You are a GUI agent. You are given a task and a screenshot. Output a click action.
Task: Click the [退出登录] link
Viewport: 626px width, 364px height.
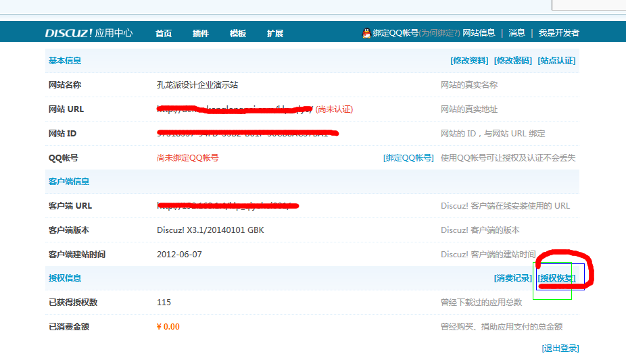(560, 348)
